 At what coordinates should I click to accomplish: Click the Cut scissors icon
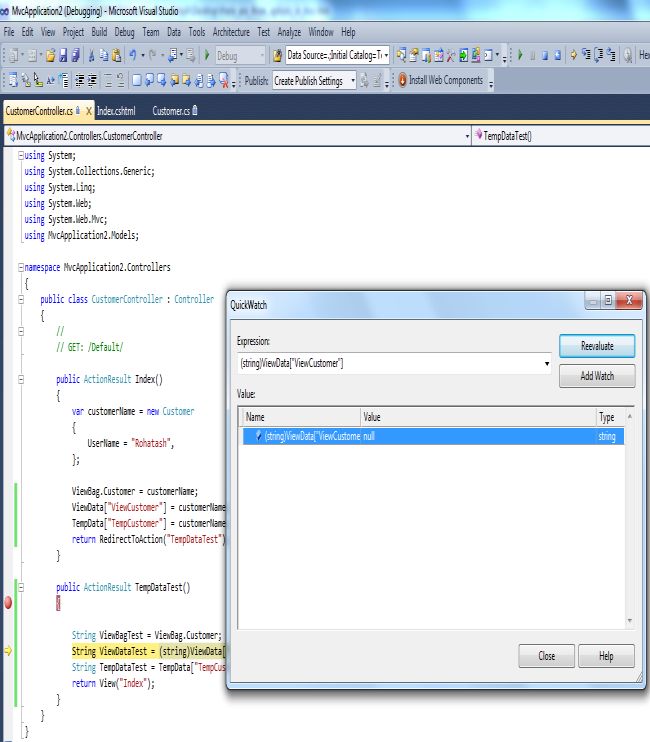pyautogui.click(x=91, y=55)
